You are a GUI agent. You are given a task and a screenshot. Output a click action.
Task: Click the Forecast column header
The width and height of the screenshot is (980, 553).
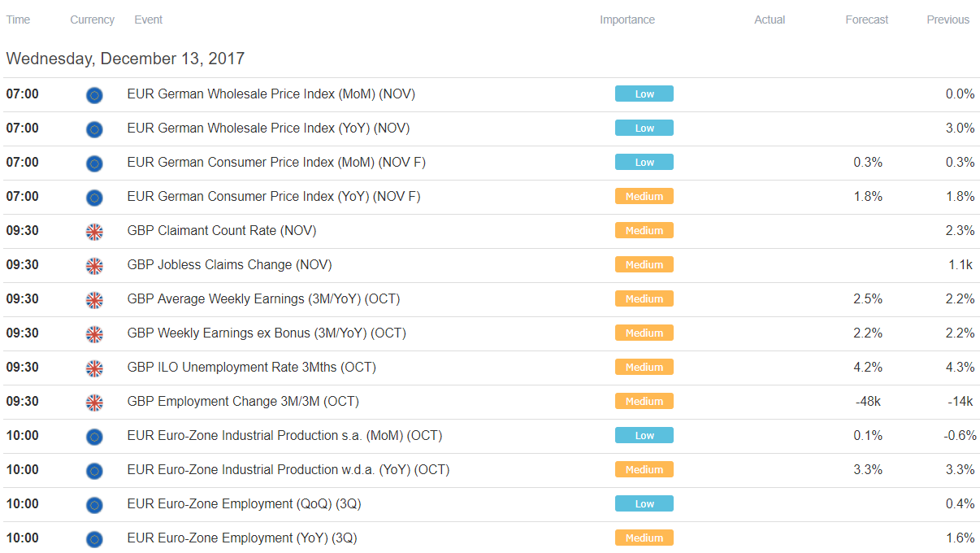click(x=866, y=20)
